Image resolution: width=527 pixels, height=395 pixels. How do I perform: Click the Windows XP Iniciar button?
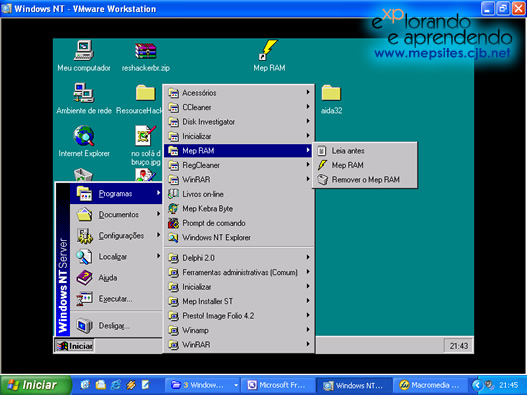click(35, 385)
